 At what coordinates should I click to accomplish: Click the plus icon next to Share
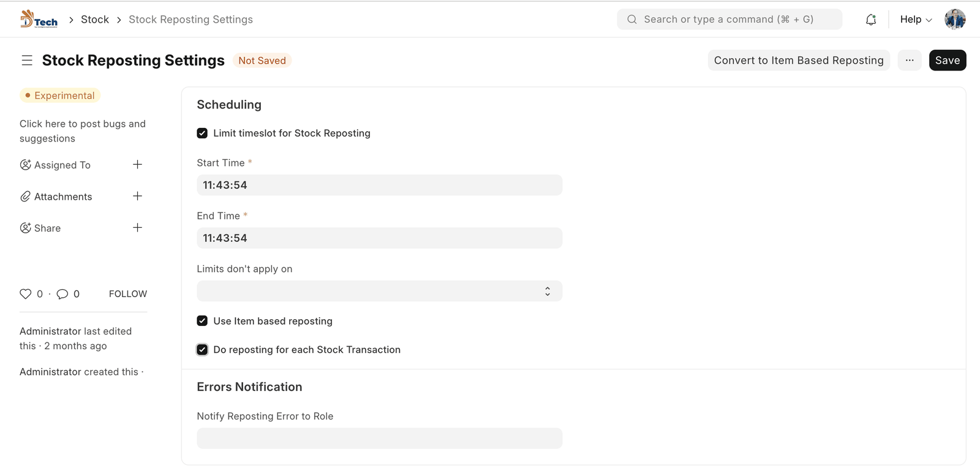coord(137,228)
